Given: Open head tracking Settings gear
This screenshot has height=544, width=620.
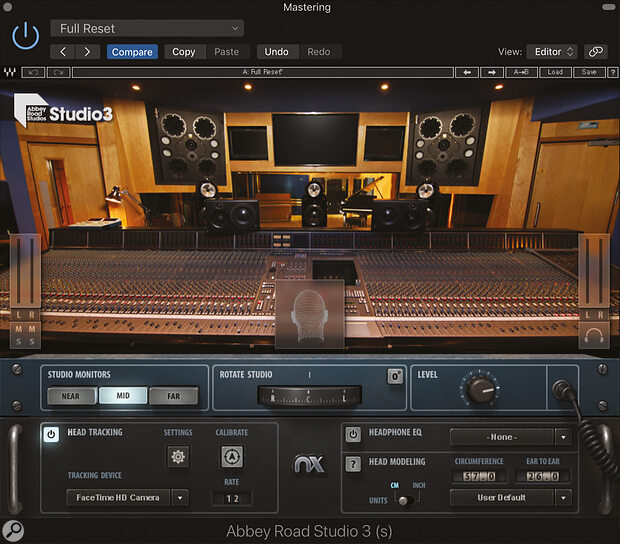Looking at the screenshot, I should tap(178, 457).
